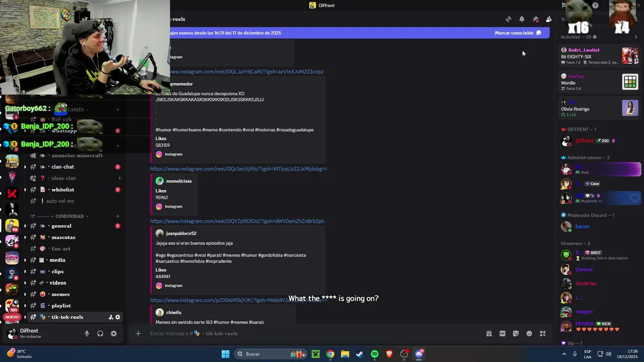Image resolution: width=644 pixels, height=362 pixels.
Task: Open Olivia Rodrigo activity card
Action: tap(600, 108)
